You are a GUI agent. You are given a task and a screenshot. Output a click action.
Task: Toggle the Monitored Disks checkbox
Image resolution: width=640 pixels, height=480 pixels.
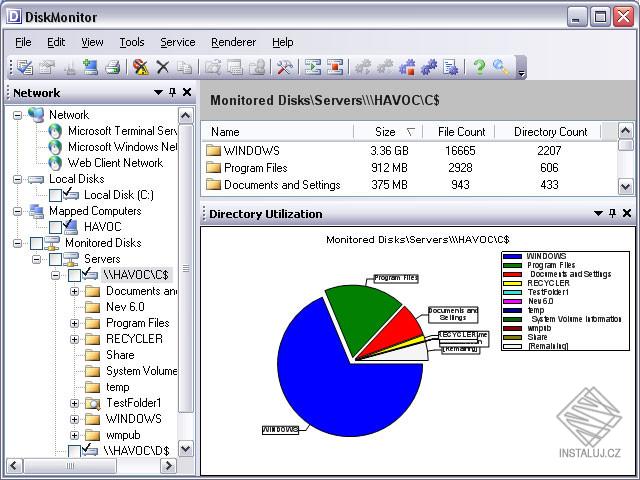36,243
